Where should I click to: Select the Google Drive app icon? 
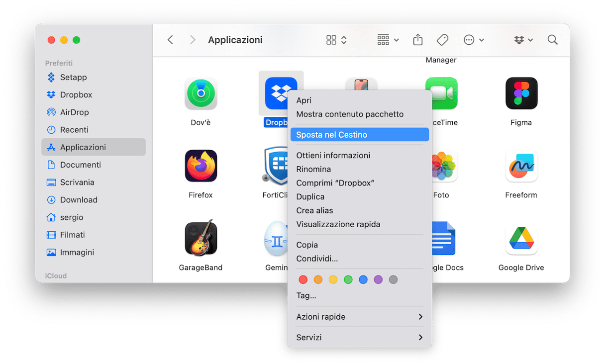pyautogui.click(x=521, y=238)
